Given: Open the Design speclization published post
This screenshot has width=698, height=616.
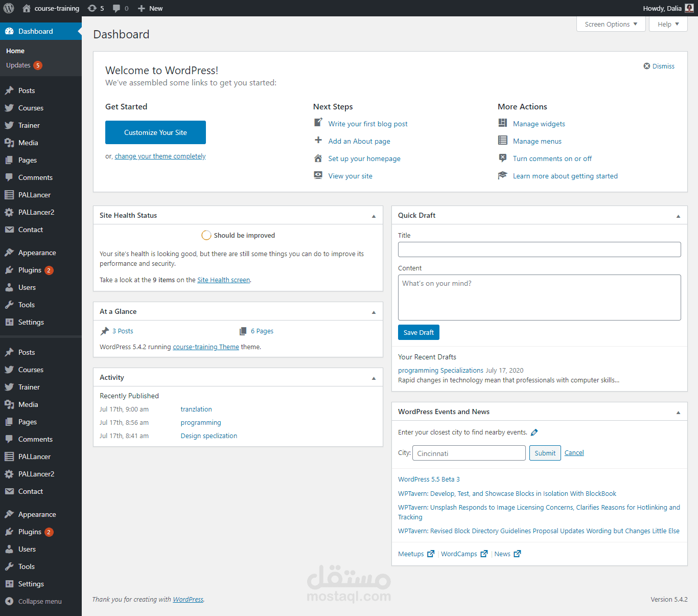Looking at the screenshot, I should pos(209,436).
